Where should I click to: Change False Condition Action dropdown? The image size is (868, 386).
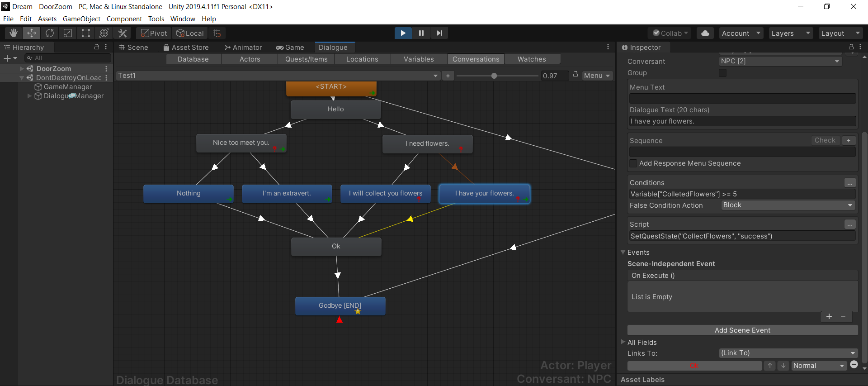pyautogui.click(x=788, y=205)
